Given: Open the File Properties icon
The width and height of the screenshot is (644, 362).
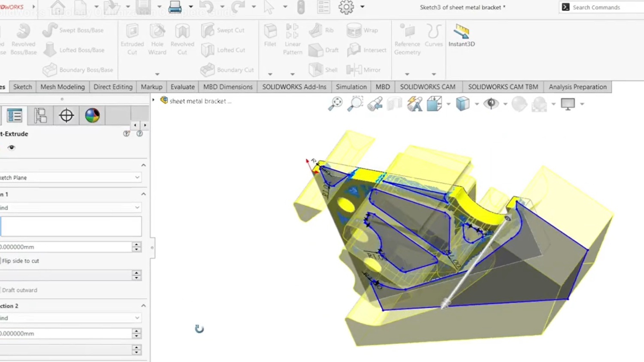Looking at the screenshot, I should [324, 7].
